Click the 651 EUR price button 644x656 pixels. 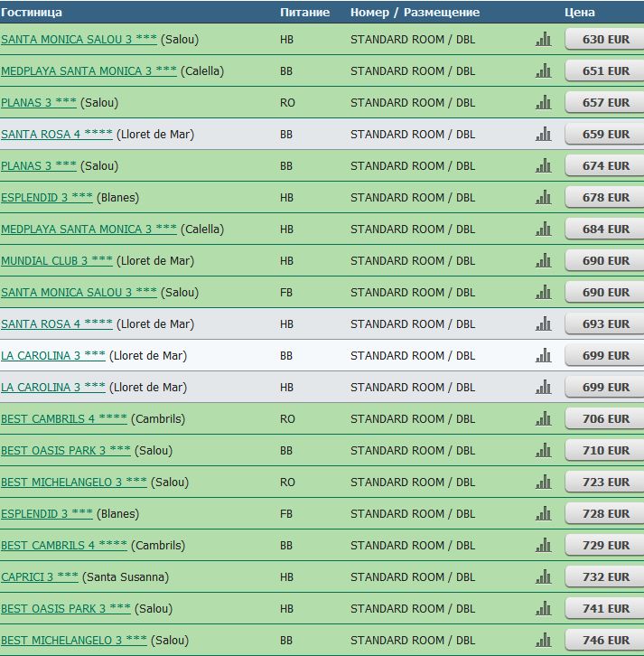coord(604,71)
